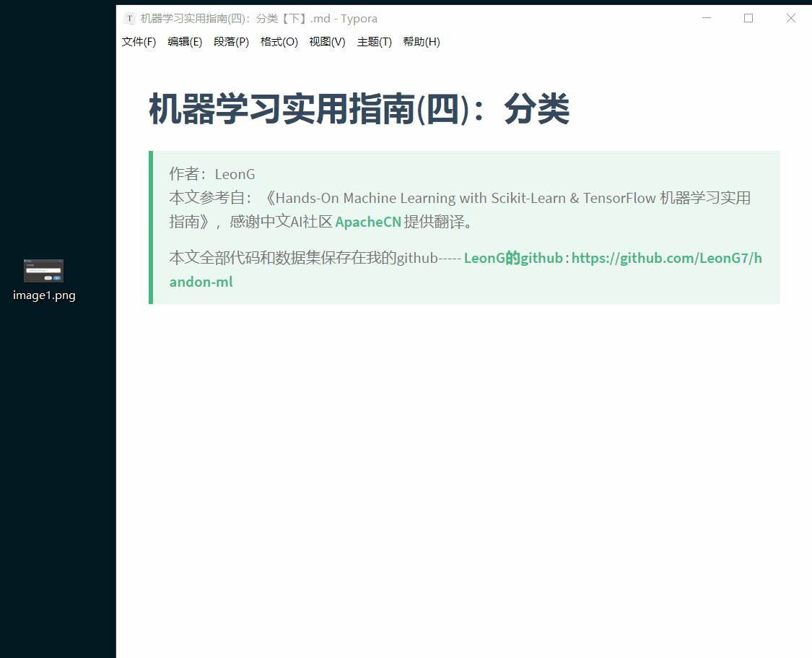Image resolution: width=812 pixels, height=658 pixels.
Task: Show the 视图(V) menu
Action: coord(327,42)
